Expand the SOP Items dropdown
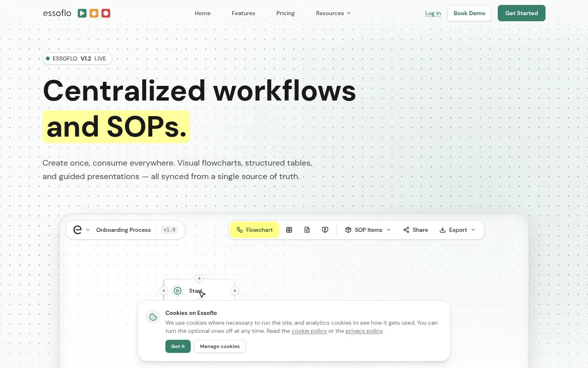This screenshot has height=368, width=588. pos(368,230)
